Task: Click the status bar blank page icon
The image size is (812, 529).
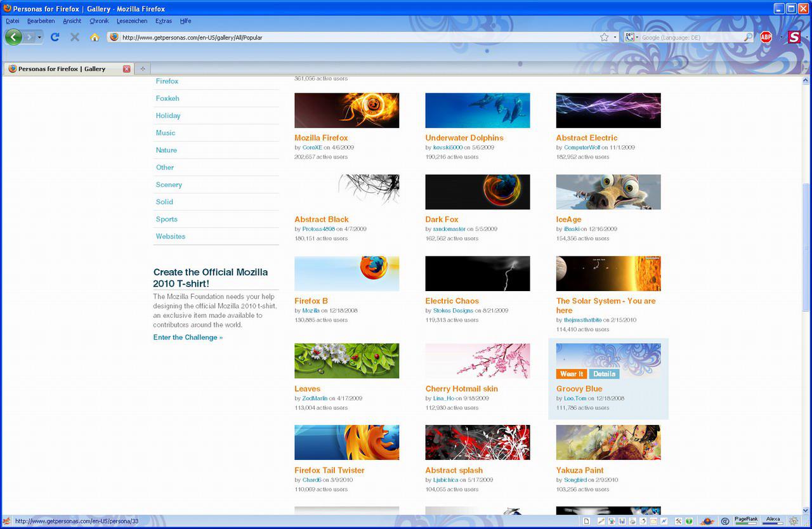Action: (x=587, y=521)
